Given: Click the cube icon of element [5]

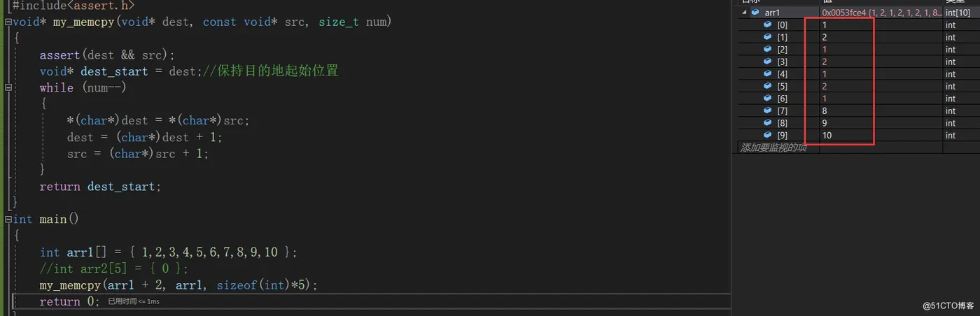Looking at the screenshot, I should pos(768,86).
